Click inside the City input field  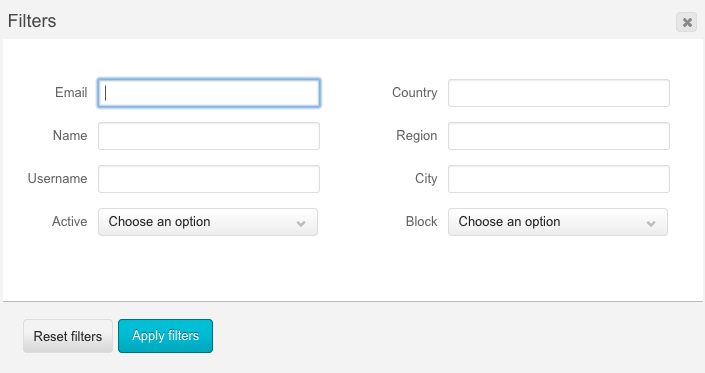[558, 179]
